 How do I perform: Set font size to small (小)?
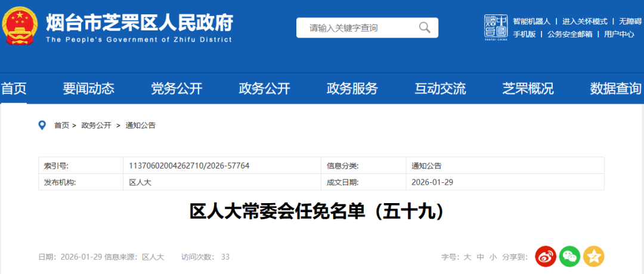493,257
